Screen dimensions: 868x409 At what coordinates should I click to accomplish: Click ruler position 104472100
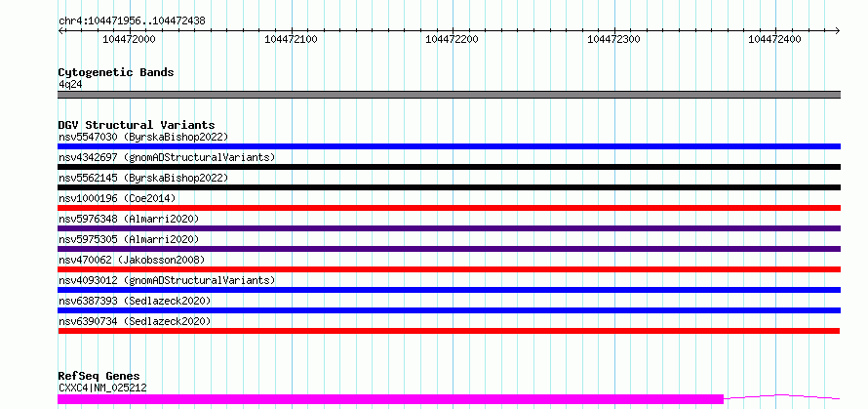point(291,39)
